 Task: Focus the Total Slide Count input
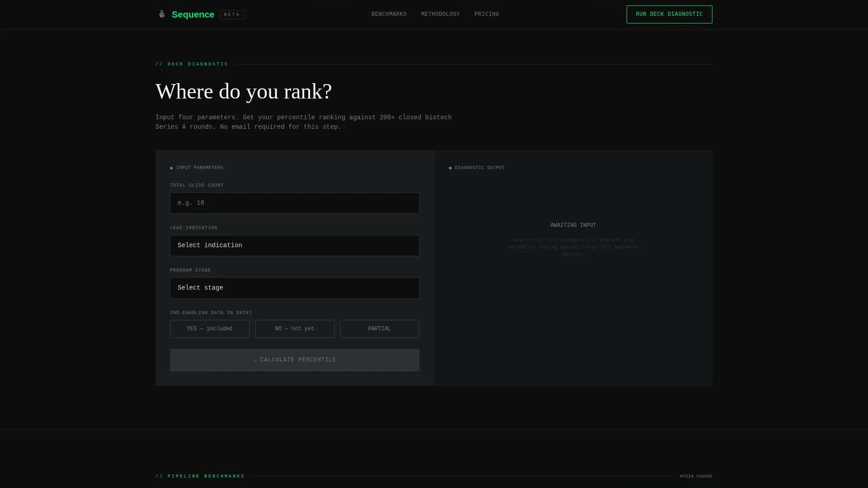pyautogui.click(x=295, y=203)
